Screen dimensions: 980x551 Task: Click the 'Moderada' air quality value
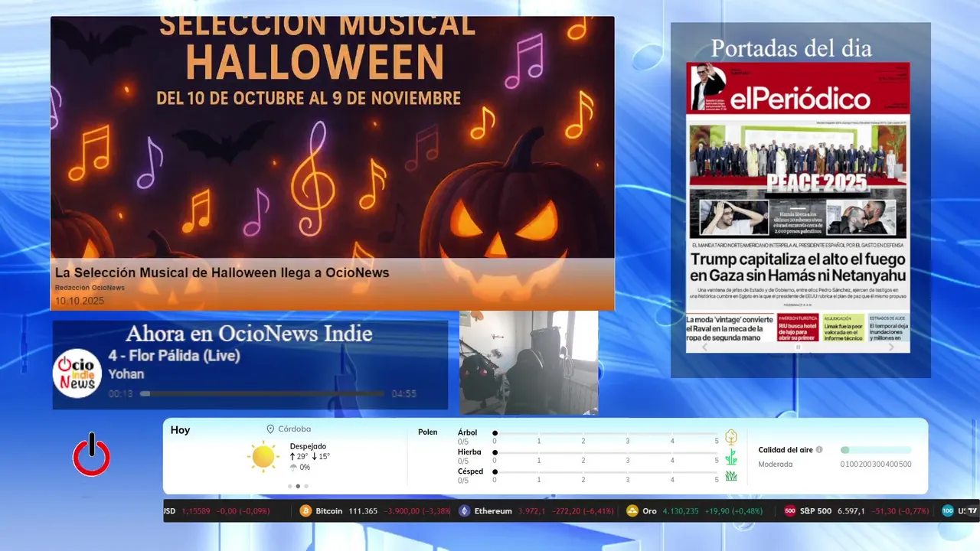(775, 464)
